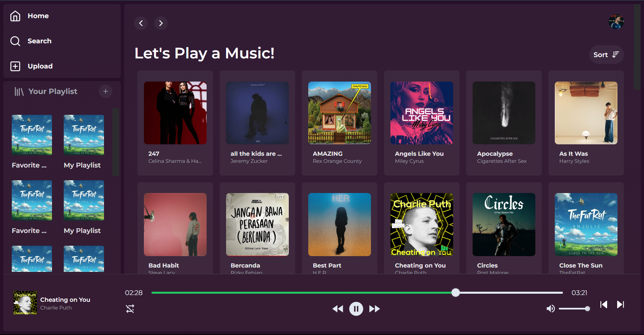Click Cheating on You title in player bar
644x335 pixels.
pos(65,299)
